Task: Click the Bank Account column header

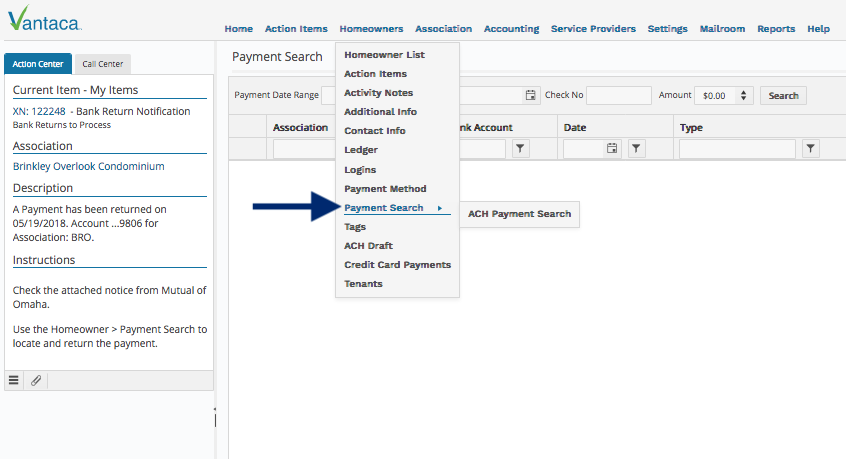Action: tap(486, 127)
